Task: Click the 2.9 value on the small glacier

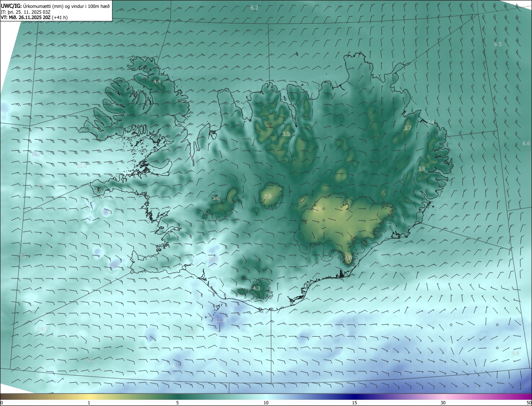Action: (268, 196)
